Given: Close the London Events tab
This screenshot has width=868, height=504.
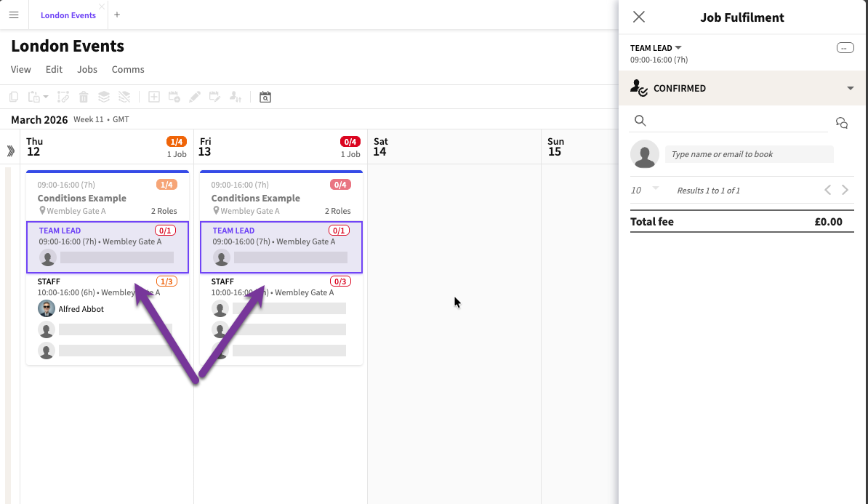Looking at the screenshot, I should [102, 7].
